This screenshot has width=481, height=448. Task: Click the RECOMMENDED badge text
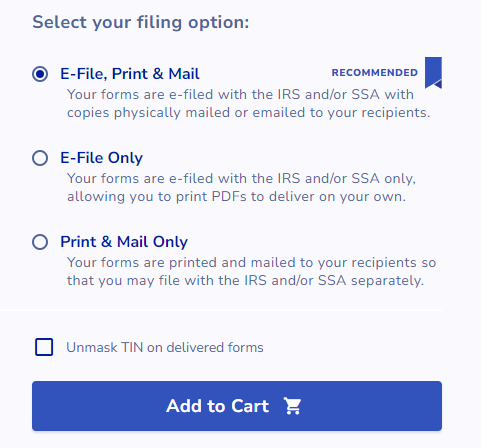pos(375,73)
